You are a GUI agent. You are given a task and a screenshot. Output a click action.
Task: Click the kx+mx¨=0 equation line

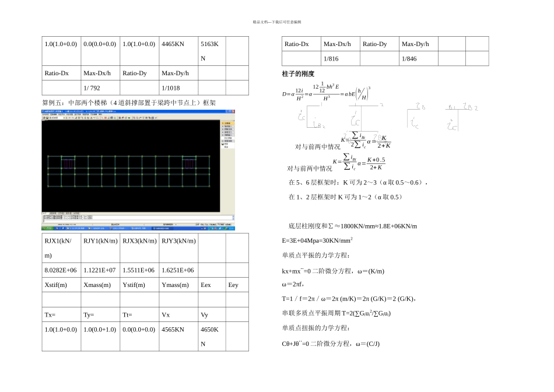(333, 271)
